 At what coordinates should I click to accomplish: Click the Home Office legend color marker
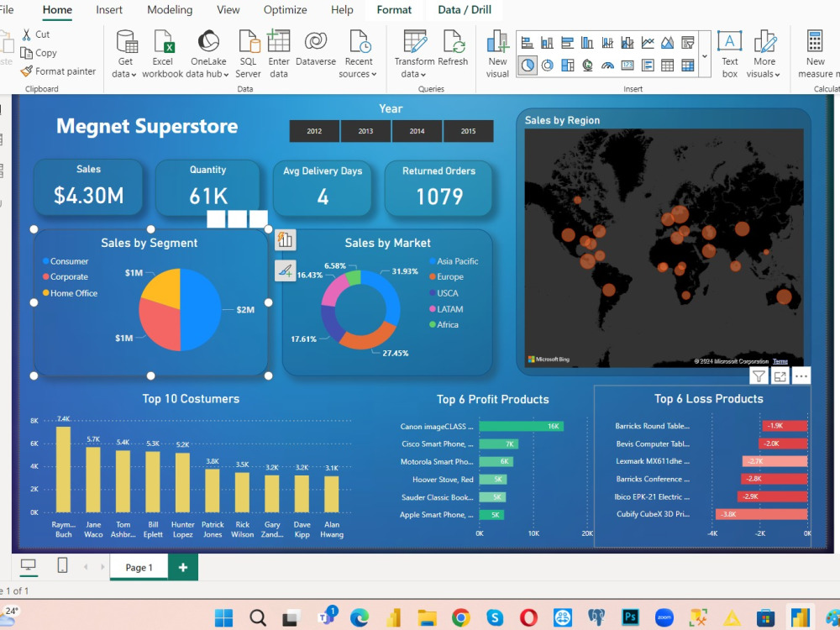click(x=46, y=293)
